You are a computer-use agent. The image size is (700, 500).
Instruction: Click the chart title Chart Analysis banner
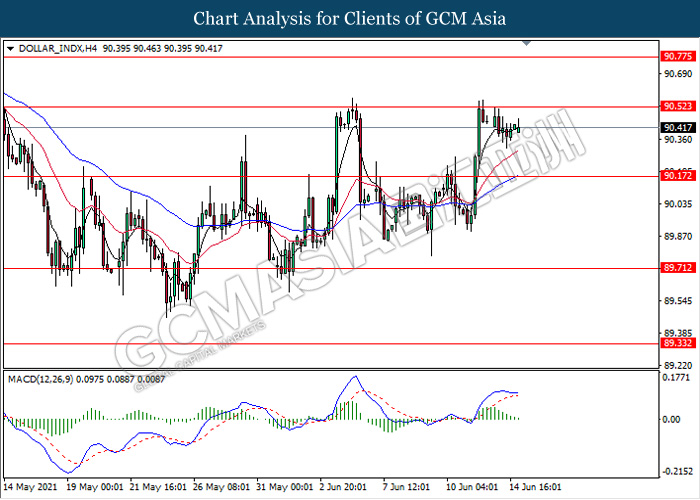tap(350, 18)
